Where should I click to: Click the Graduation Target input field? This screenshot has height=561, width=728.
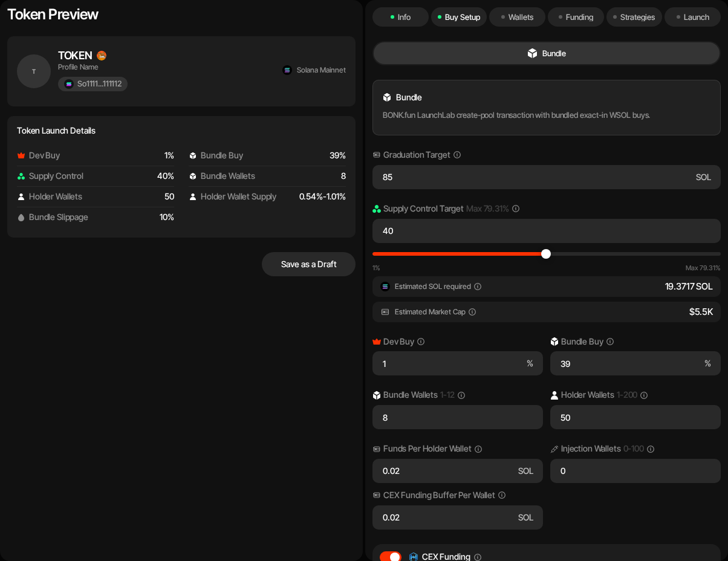(x=547, y=177)
